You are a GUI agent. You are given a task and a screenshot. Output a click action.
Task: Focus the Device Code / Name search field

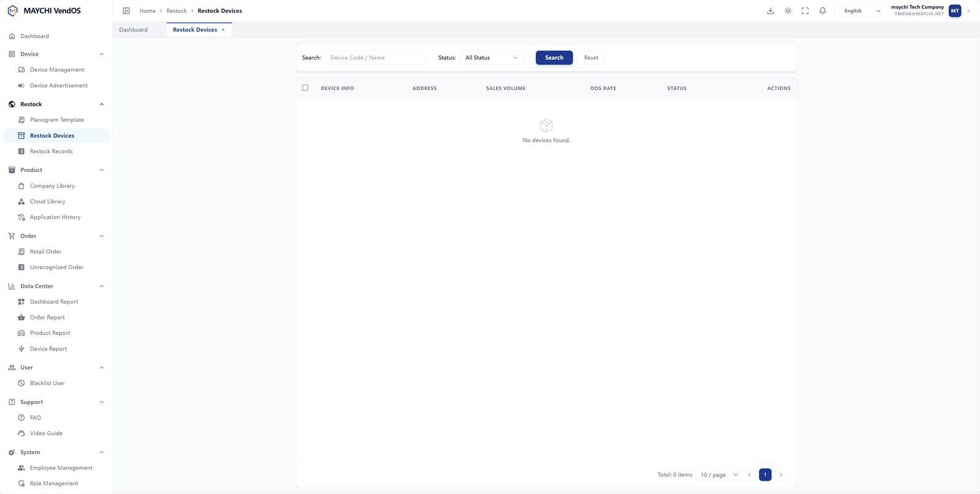coord(375,58)
